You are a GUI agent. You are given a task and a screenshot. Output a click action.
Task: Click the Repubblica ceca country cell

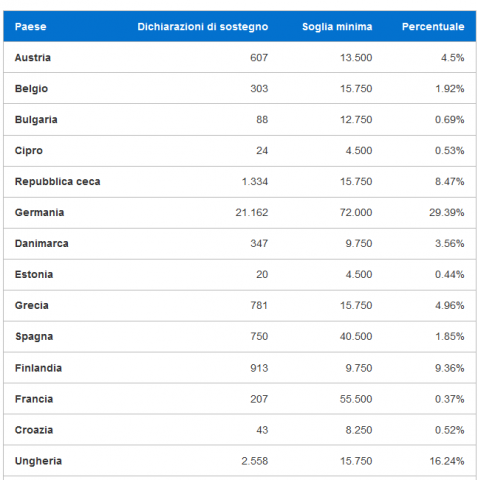[x=57, y=182]
